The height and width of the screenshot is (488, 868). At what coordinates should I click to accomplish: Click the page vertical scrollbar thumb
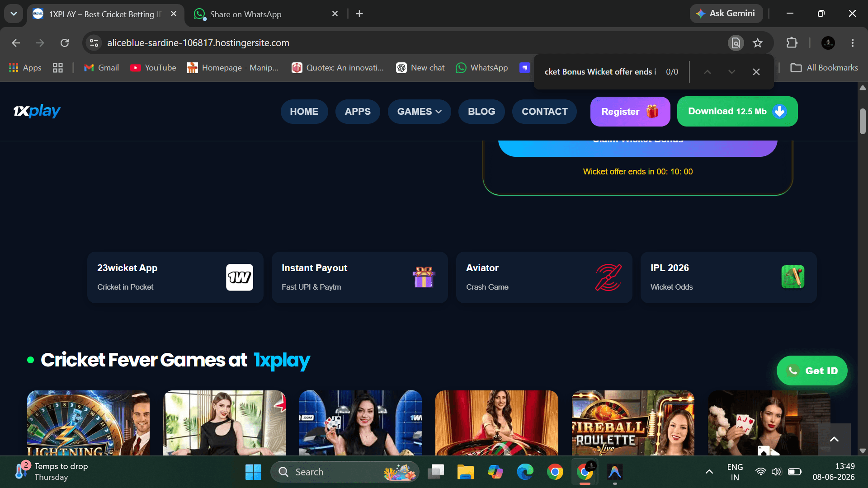tap(863, 121)
